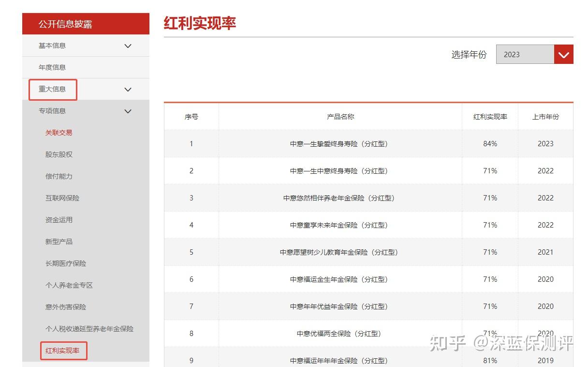Click the 公开信息披露 sidebar header
The height and width of the screenshot is (367, 588).
86,24
